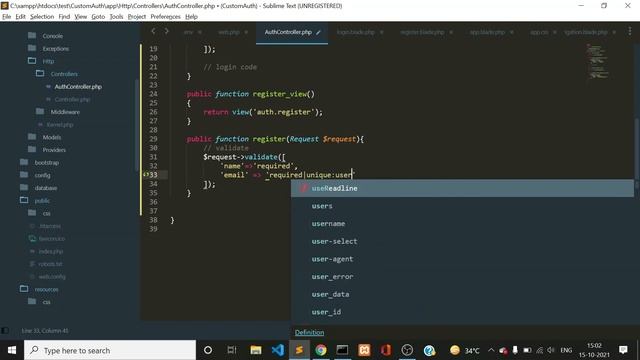This screenshot has height=360, width=640.
Task: Choose user-agent from autocomplete list
Action: 462,259
